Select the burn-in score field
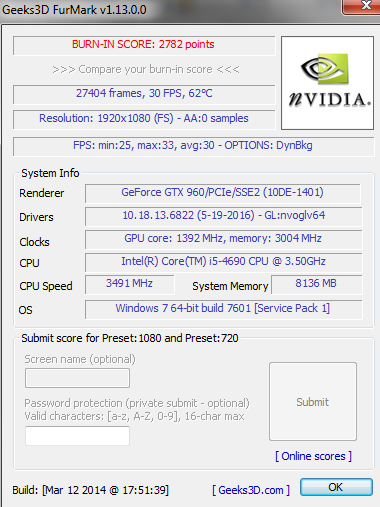The width and height of the screenshot is (380, 507). click(x=144, y=45)
